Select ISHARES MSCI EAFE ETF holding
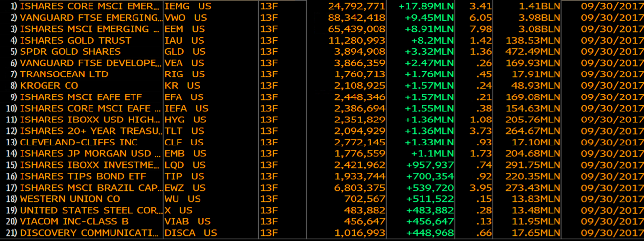This screenshot has height=241, width=644. [82, 96]
